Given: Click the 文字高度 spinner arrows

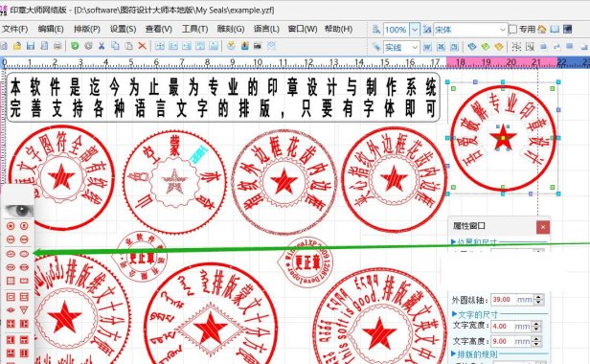Looking at the screenshot, I should click(x=536, y=341).
